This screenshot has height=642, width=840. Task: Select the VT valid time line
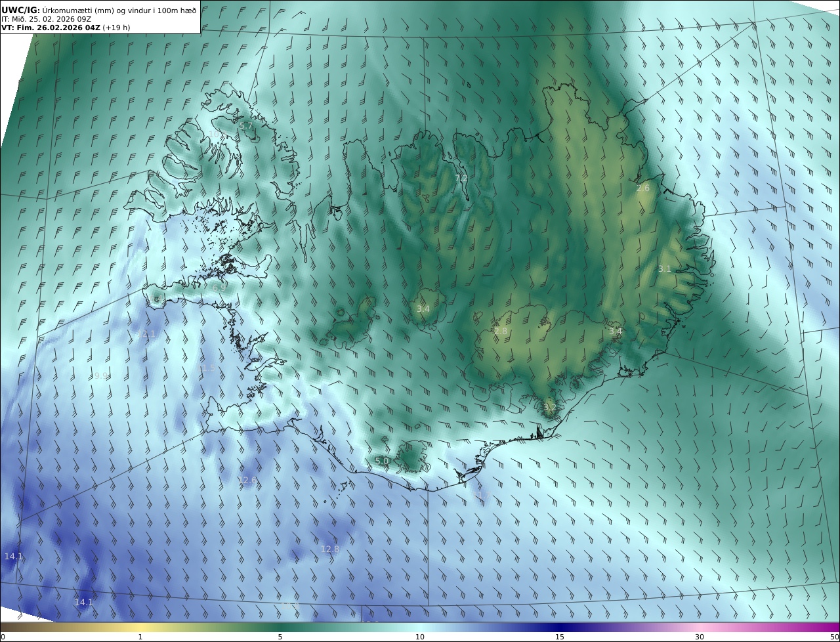[x=66, y=28]
